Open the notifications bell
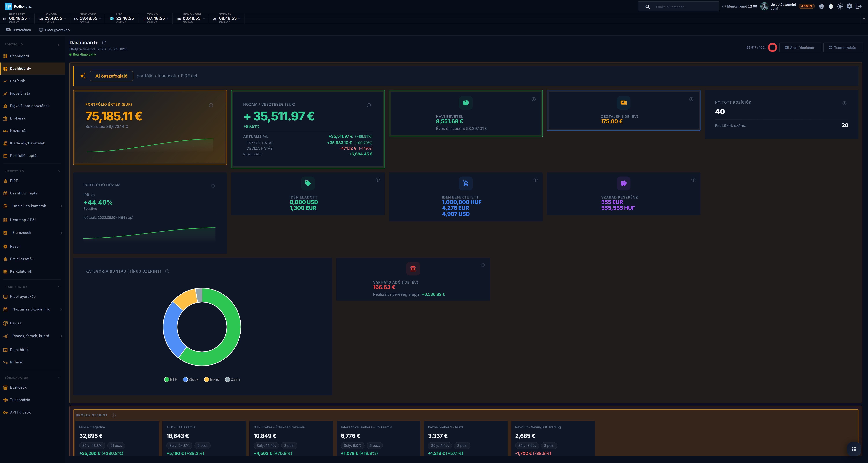Screen dimensions: 868x463 831,6
